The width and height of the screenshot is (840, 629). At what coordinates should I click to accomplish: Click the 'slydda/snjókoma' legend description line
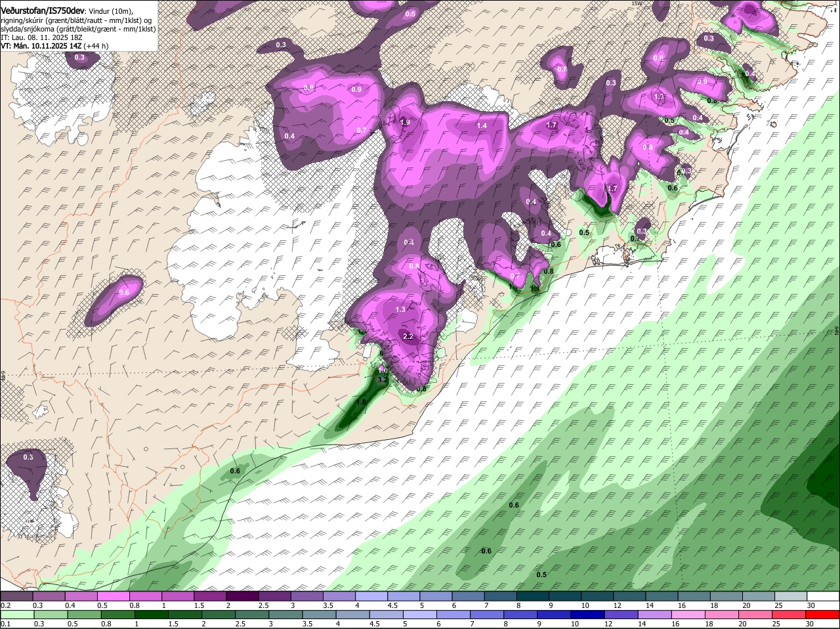point(79,29)
